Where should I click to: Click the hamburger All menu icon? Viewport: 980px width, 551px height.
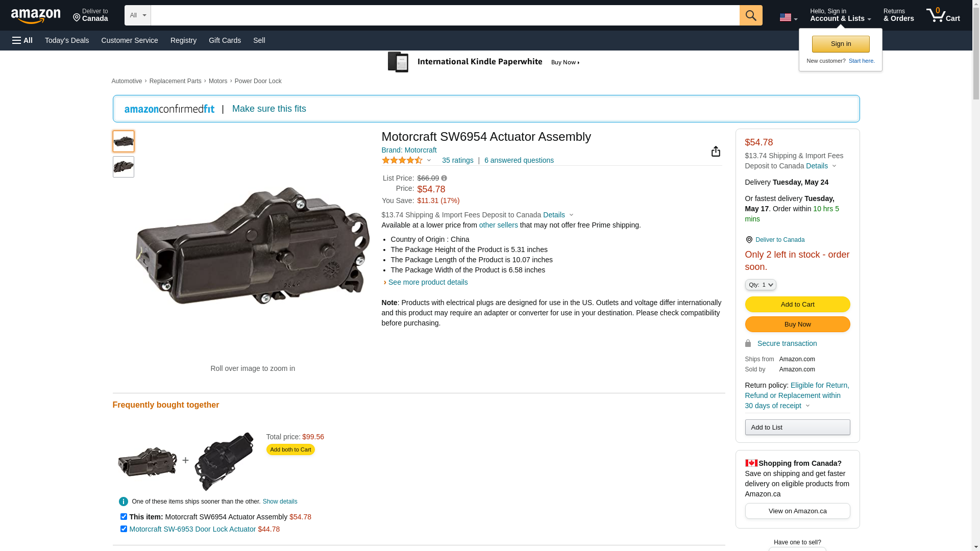[x=22, y=40]
